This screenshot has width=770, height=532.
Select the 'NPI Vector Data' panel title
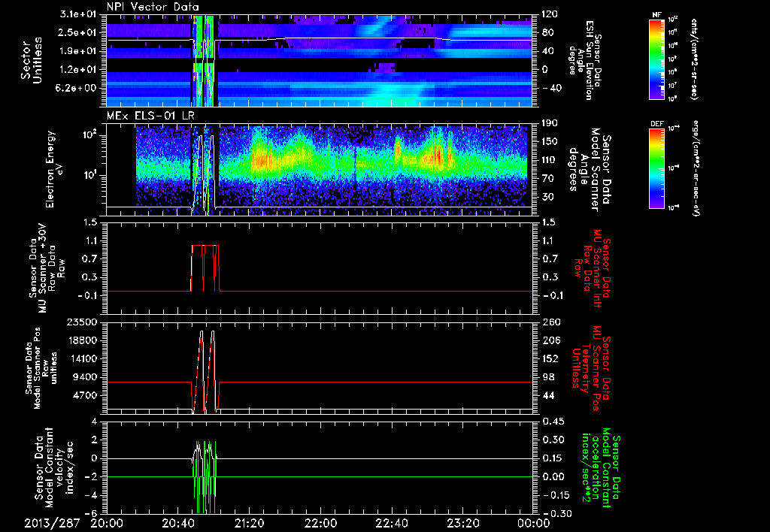pos(153,7)
